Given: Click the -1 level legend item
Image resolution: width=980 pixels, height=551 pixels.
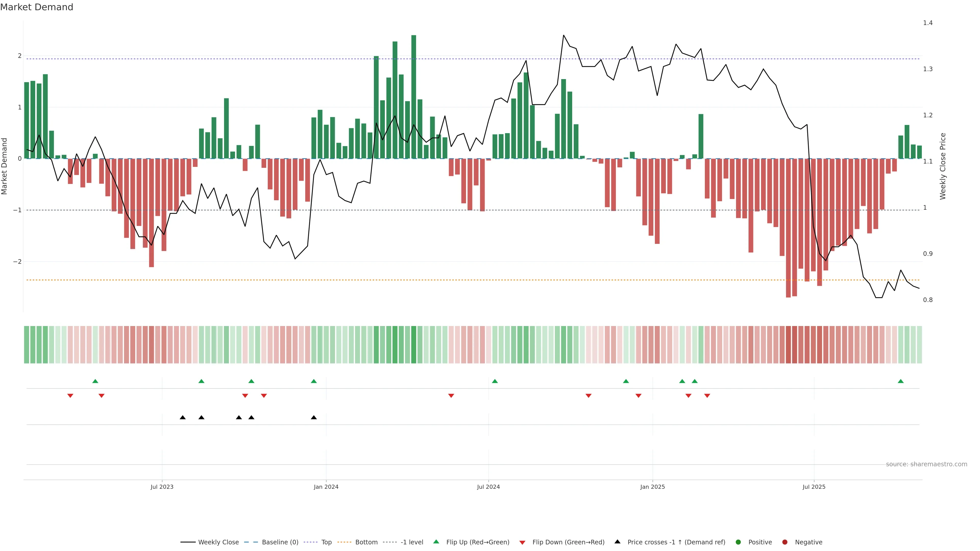Looking at the screenshot, I should point(412,542).
